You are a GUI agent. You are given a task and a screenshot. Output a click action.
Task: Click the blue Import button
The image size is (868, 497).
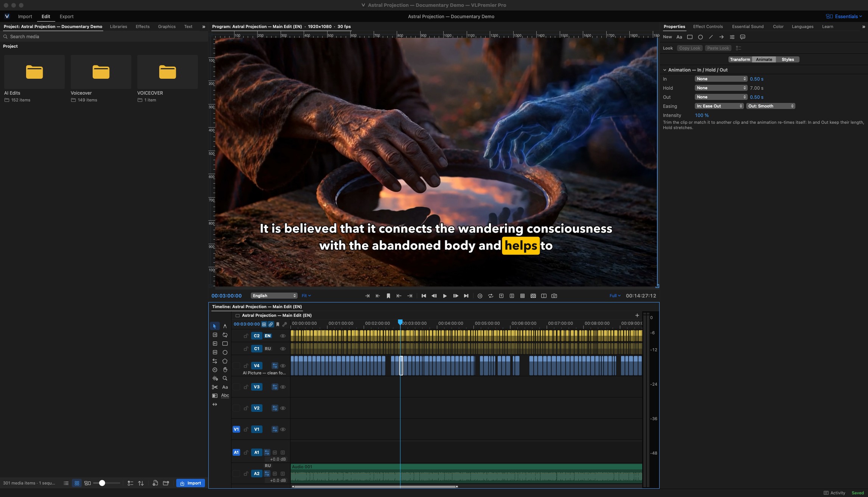coord(191,483)
